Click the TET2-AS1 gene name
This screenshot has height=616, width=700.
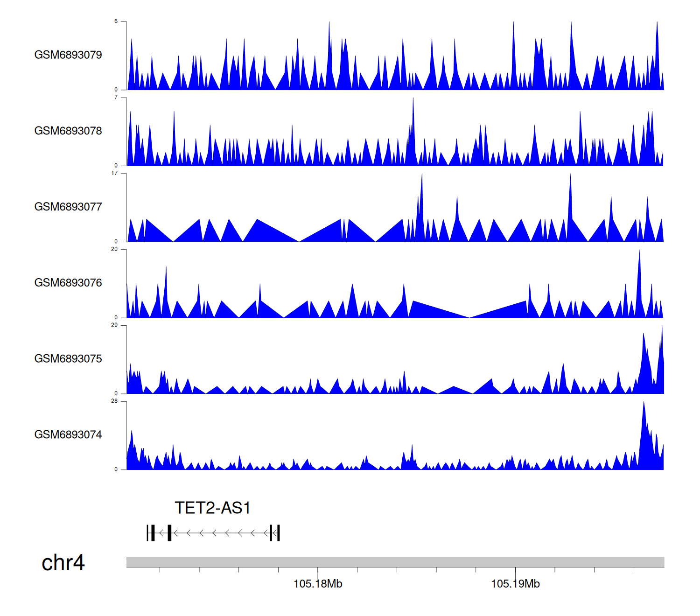click(x=213, y=508)
